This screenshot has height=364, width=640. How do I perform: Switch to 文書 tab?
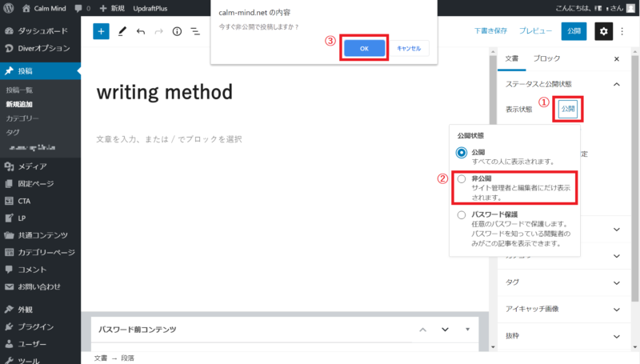click(x=511, y=58)
